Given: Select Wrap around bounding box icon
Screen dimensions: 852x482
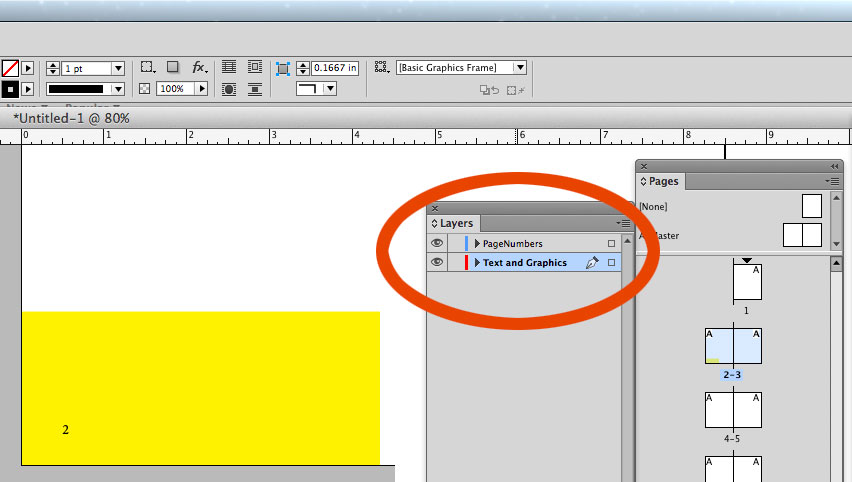Looking at the screenshot, I should coord(254,67).
